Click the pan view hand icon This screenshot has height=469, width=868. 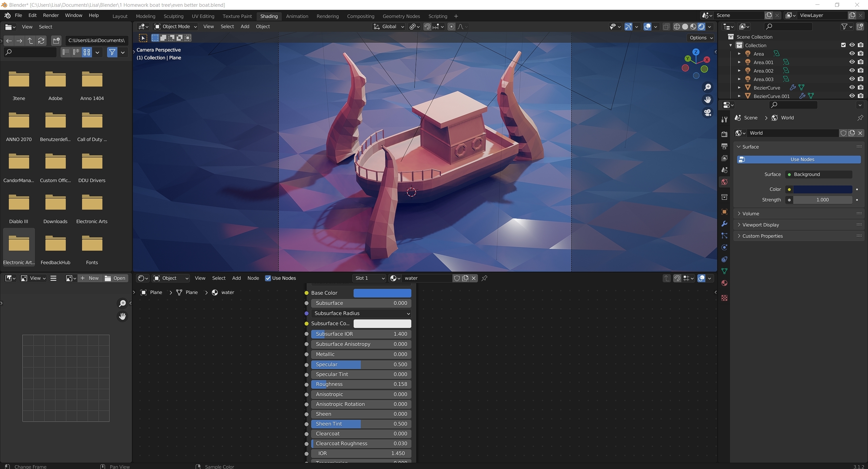click(708, 100)
